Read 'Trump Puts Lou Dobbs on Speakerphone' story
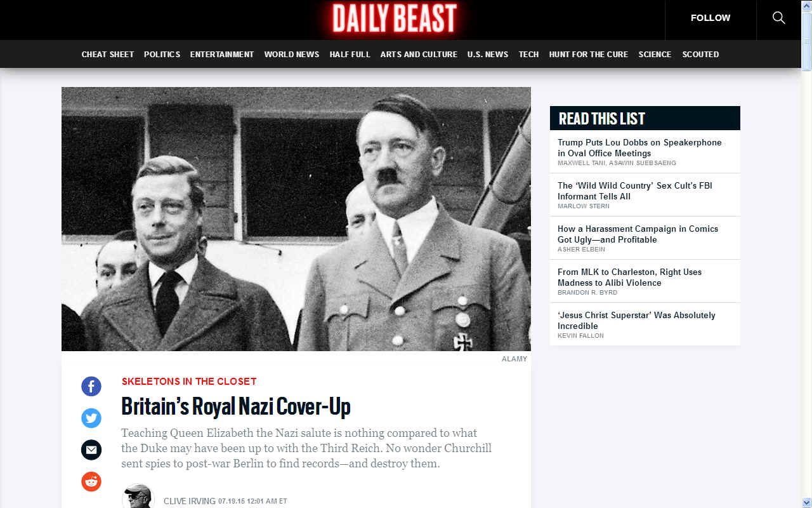Viewport: 812px width, 508px height. point(639,148)
